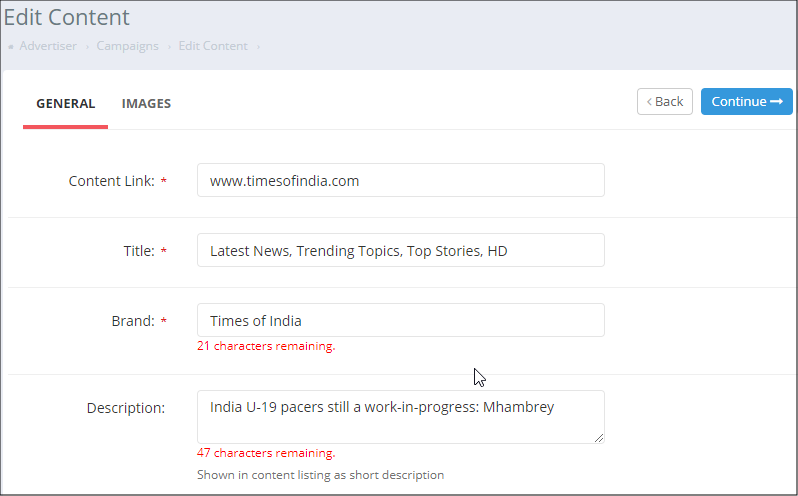Click the home icon in the breadcrumb
Screen dimensions: 798x496
(x=11, y=46)
